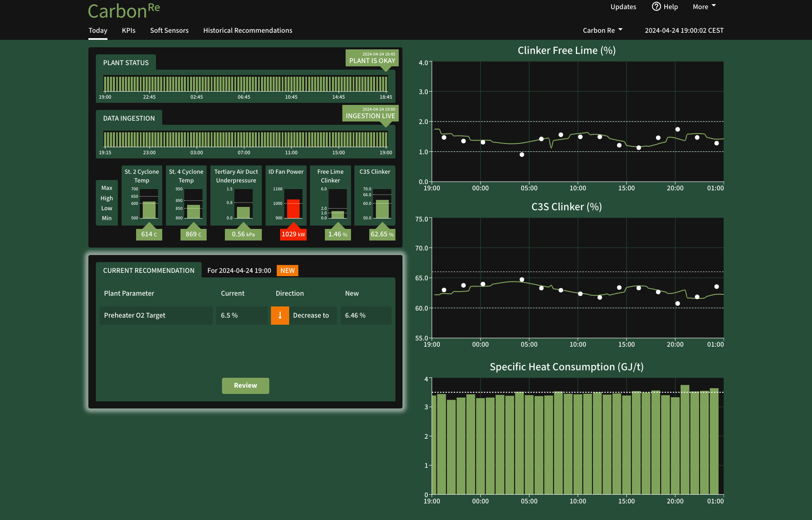Open the Soft Sensors tab

pos(169,30)
